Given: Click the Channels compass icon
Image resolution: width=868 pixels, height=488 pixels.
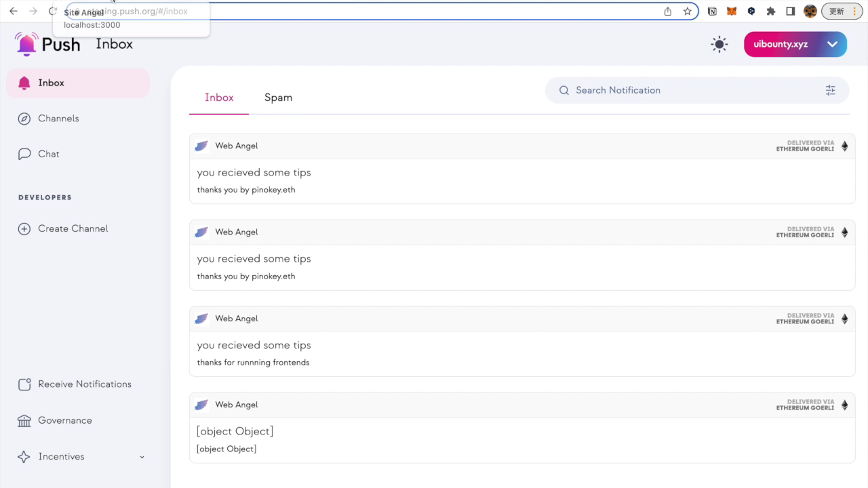Looking at the screenshot, I should 24,119.
